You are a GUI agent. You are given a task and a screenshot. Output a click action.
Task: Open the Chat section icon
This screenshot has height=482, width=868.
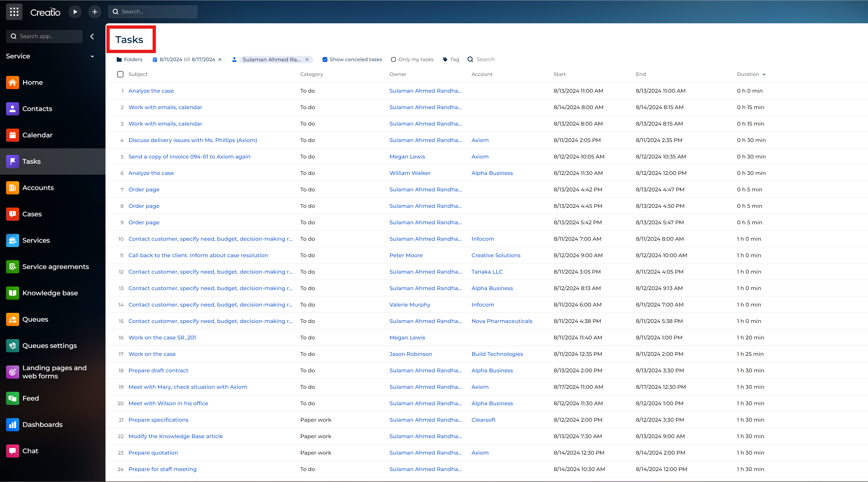click(x=13, y=451)
